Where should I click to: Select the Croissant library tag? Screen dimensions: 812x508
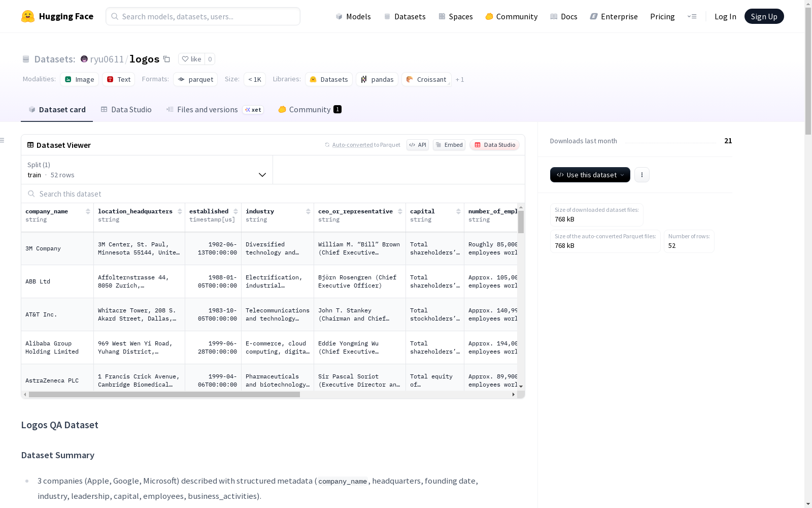(427, 79)
